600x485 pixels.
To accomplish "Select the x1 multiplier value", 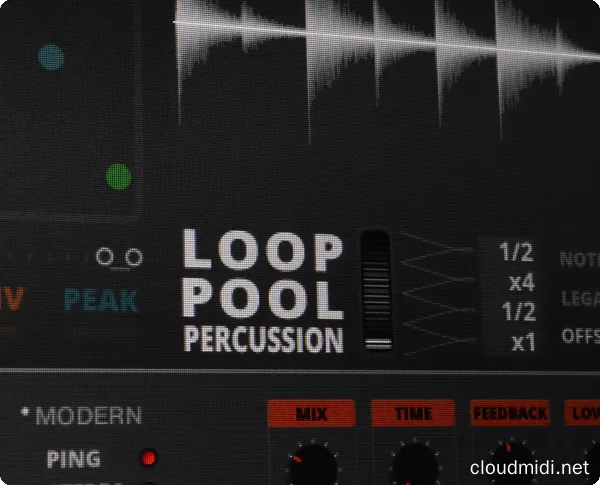I will [524, 341].
